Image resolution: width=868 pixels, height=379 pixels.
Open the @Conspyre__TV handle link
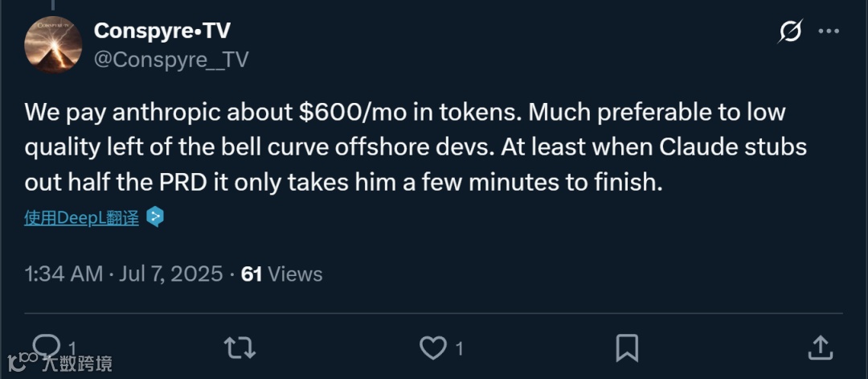click(x=171, y=60)
